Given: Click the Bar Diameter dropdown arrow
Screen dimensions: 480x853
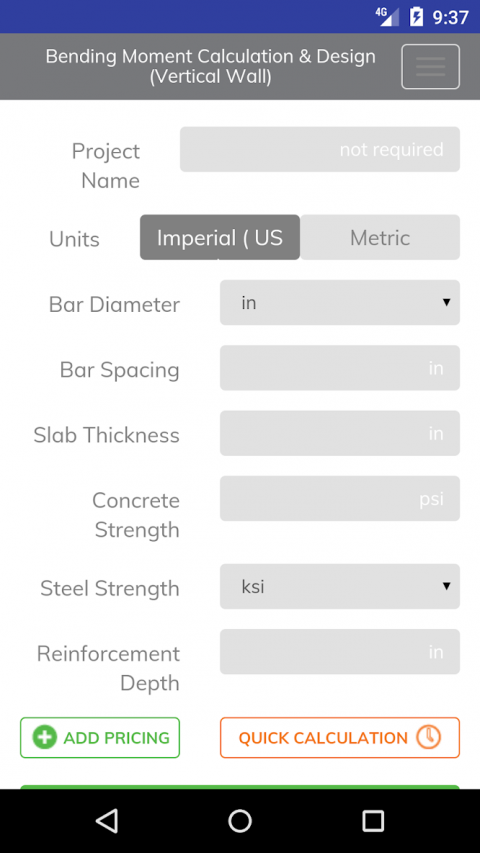Looking at the screenshot, I should pos(446,302).
